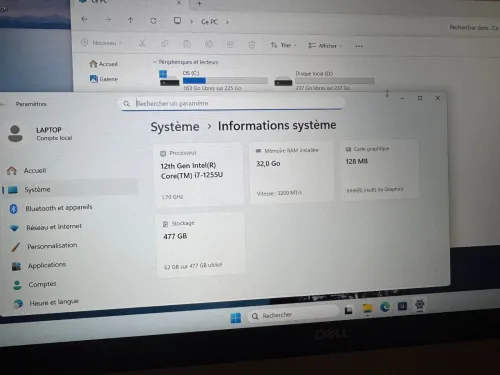Click the 12th Gen Intel Core i7-1255U text
Image resolution: width=500 pixels, height=375 pixels.
point(192,170)
